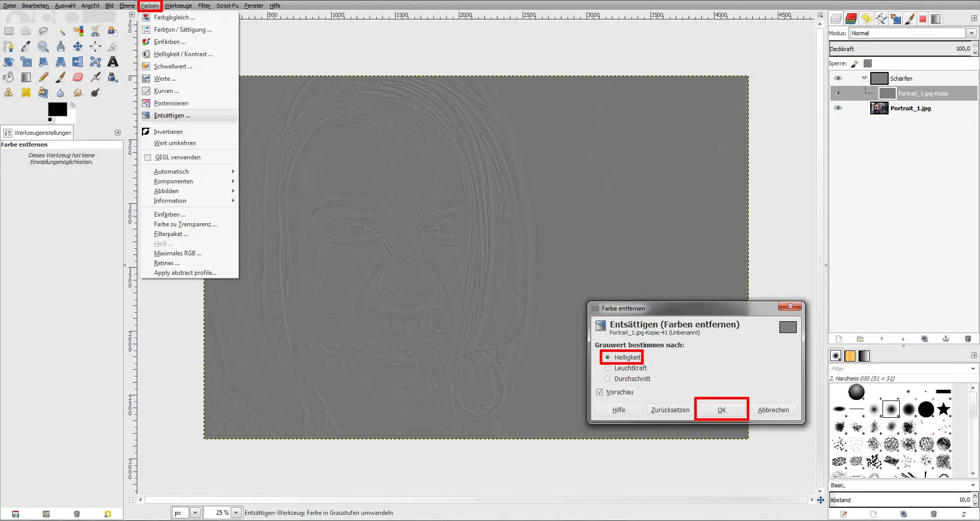Select the Pencil tool

click(x=43, y=77)
